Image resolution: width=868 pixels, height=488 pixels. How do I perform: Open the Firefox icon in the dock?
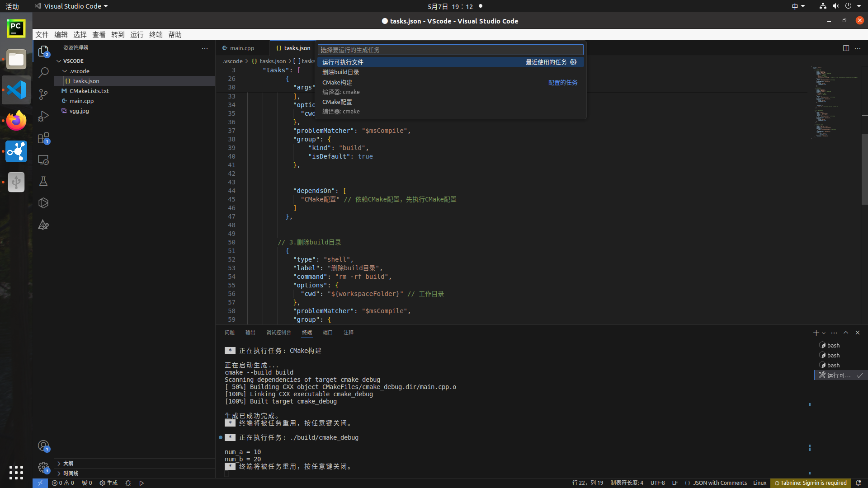pyautogui.click(x=16, y=121)
